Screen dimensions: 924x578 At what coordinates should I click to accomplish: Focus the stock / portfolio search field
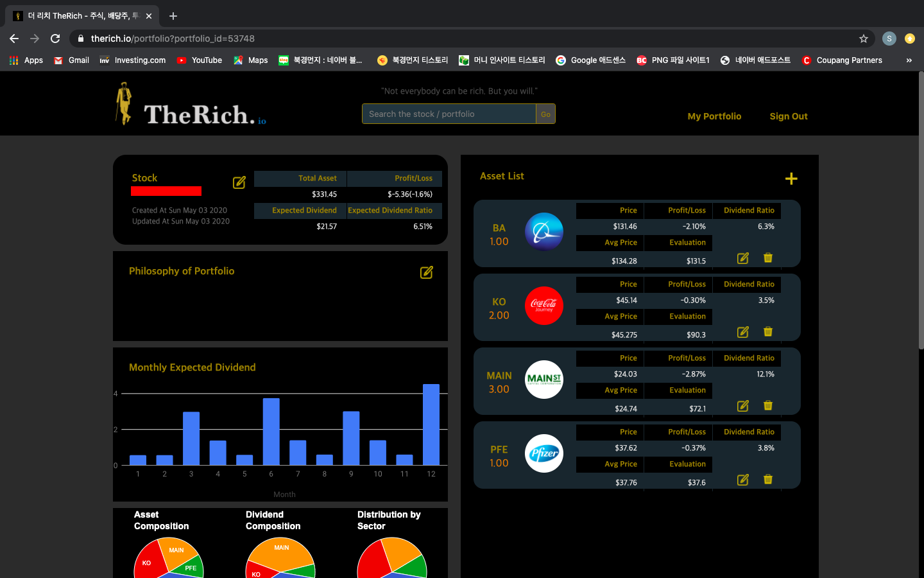[x=449, y=114]
